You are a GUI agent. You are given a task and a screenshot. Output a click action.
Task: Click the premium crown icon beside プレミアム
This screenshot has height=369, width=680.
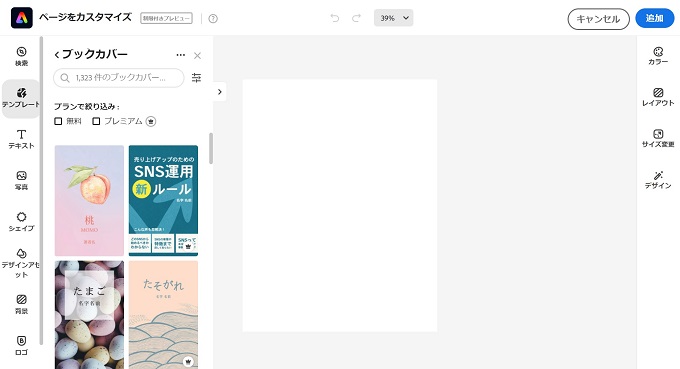(x=150, y=121)
